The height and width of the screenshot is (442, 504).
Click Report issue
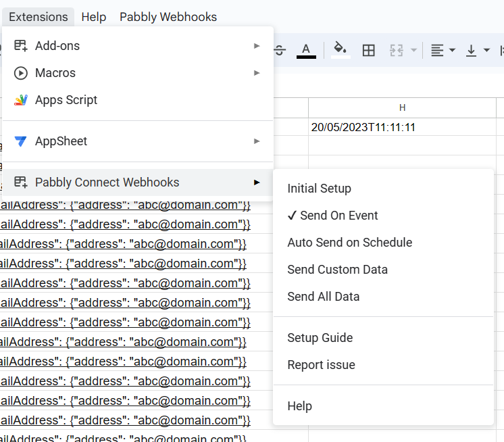[383, 365]
